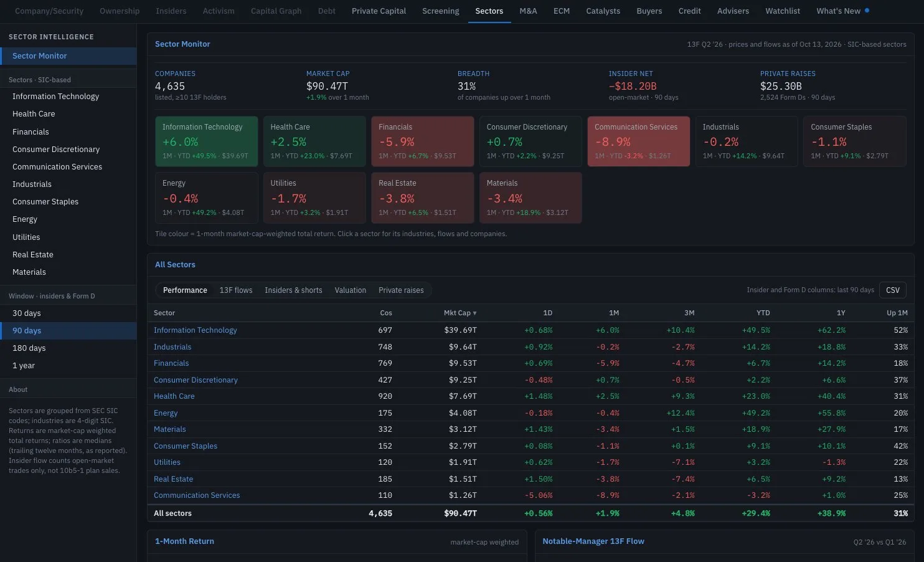Image resolution: width=924 pixels, height=562 pixels.
Task: Open the Health Care +2.5% tile
Action: click(x=314, y=141)
